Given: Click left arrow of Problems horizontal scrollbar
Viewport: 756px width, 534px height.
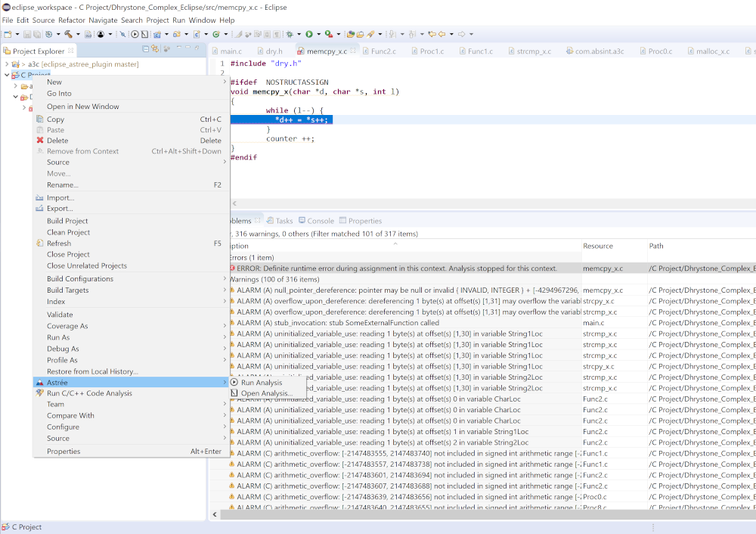Looking at the screenshot, I should click(x=215, y=514).
